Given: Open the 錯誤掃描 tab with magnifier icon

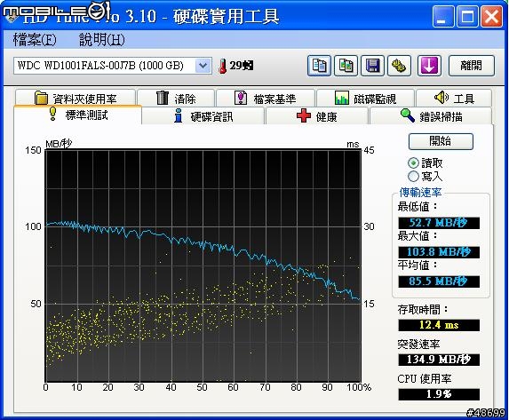Looking at the screenshot, I should [x=431, y=116].
